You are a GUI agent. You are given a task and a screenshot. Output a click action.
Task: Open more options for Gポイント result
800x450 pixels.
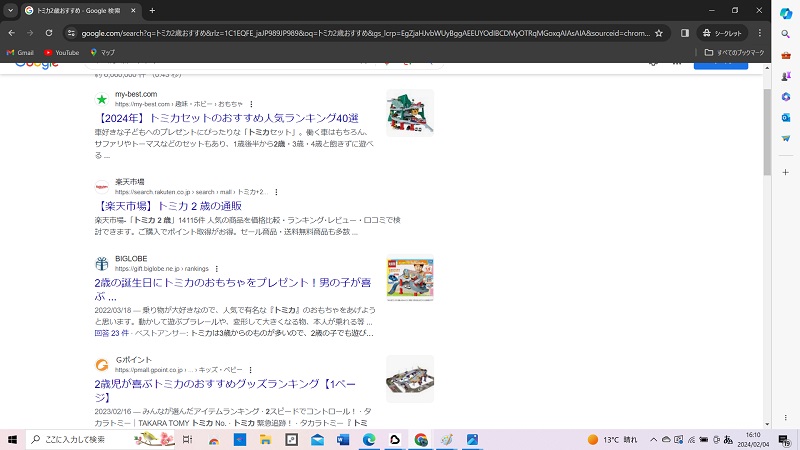click(251, 370)
